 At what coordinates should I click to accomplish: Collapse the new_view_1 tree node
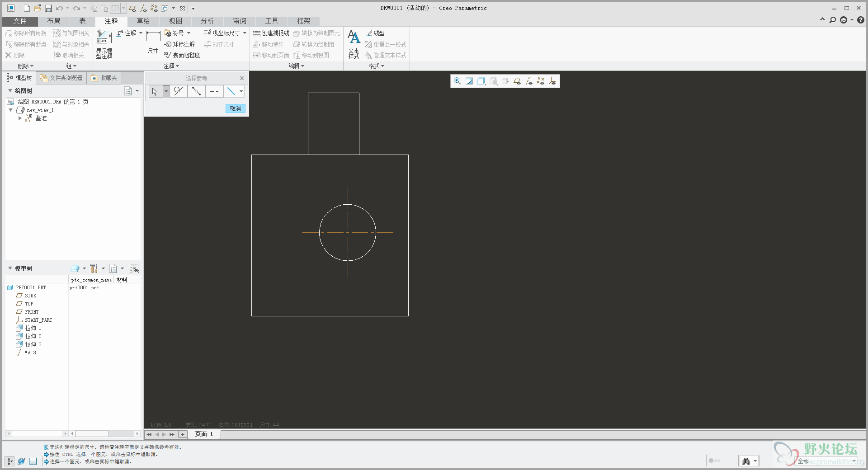click(10, 110)
